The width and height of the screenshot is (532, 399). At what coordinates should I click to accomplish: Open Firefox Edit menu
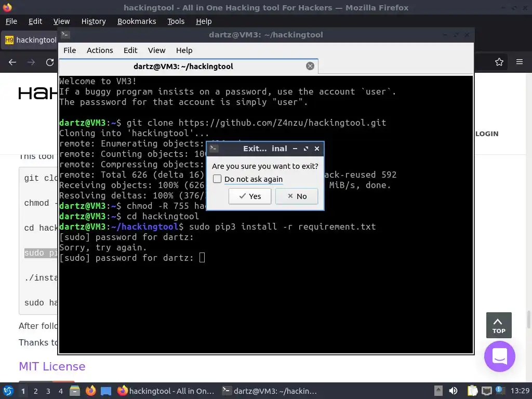click(x=35, y=21)
